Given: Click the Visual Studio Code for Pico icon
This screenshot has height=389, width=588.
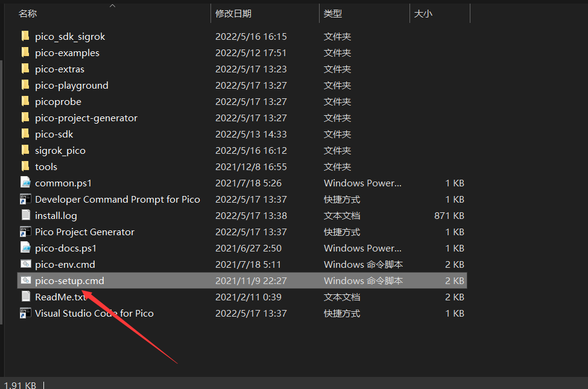Looking at the screenshot, I should point(25,313).
